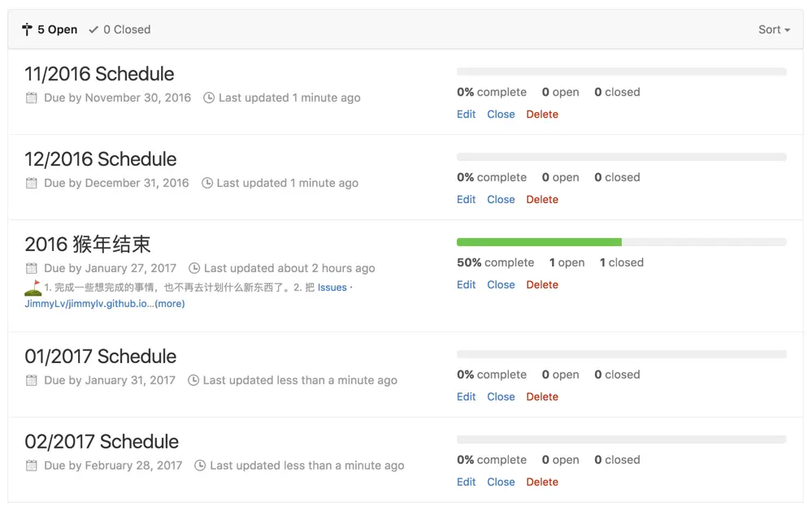Click the milestone signpost icon beside 5 Open
The width and height of the screenshot is (812, 511).
point(27,29)
